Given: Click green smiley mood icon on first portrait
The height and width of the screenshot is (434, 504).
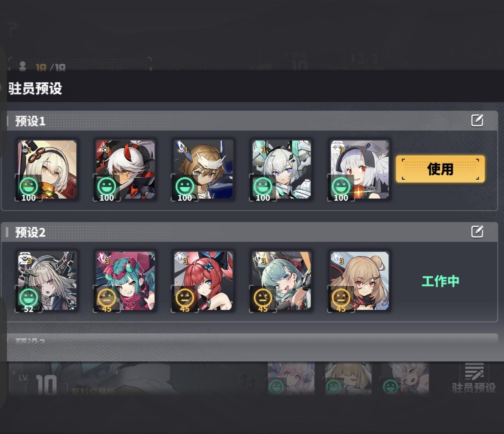Looking at the screenshot, I should [x=29, y=186].
